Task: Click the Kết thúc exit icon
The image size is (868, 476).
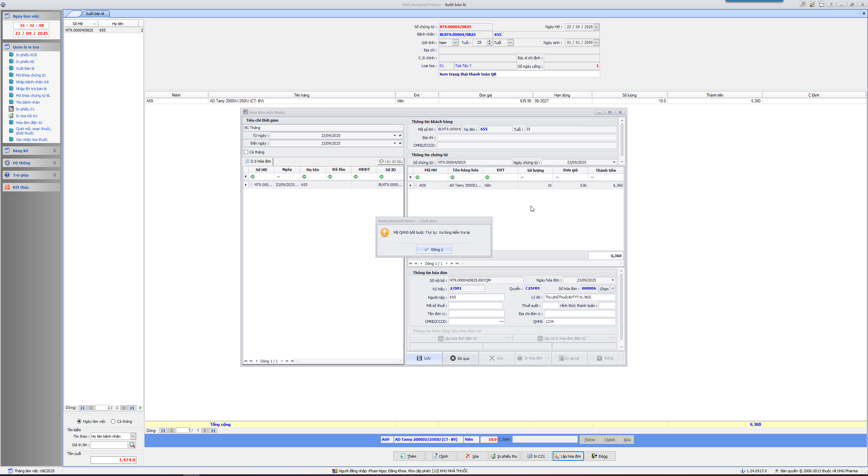Action: click(7, 187)
